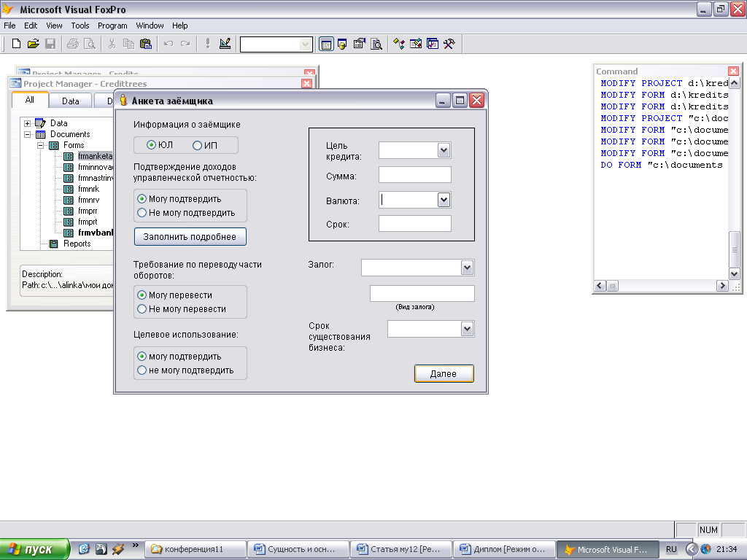Open the 'Залог' dropdown
The width and height of the screenshot is (747, 560).
(467, 268)
